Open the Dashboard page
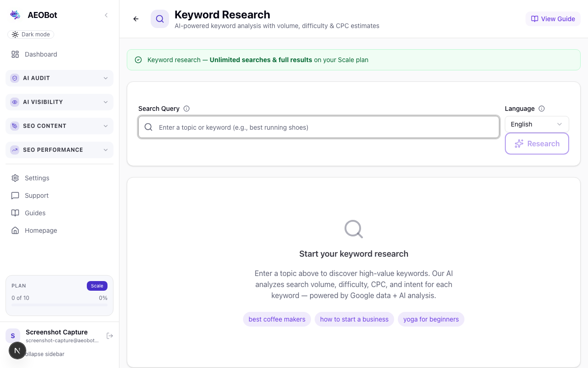588x368 pixels. click(59, 54)
